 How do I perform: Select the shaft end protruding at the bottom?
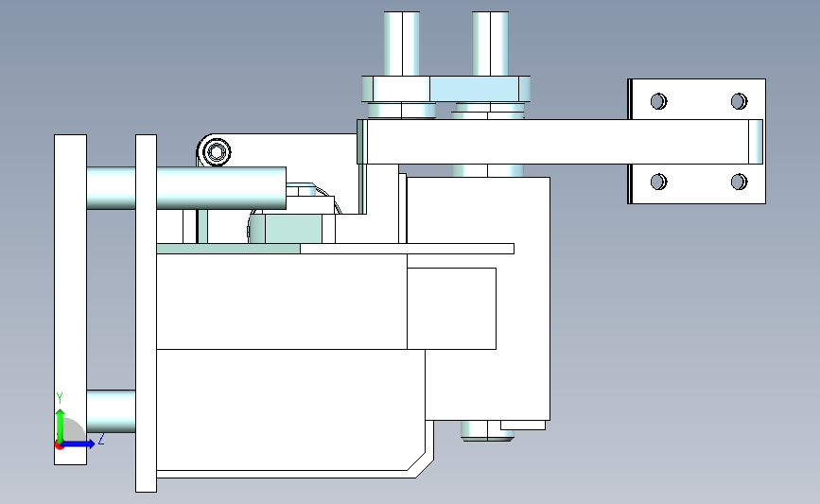[x=487, y=430]
